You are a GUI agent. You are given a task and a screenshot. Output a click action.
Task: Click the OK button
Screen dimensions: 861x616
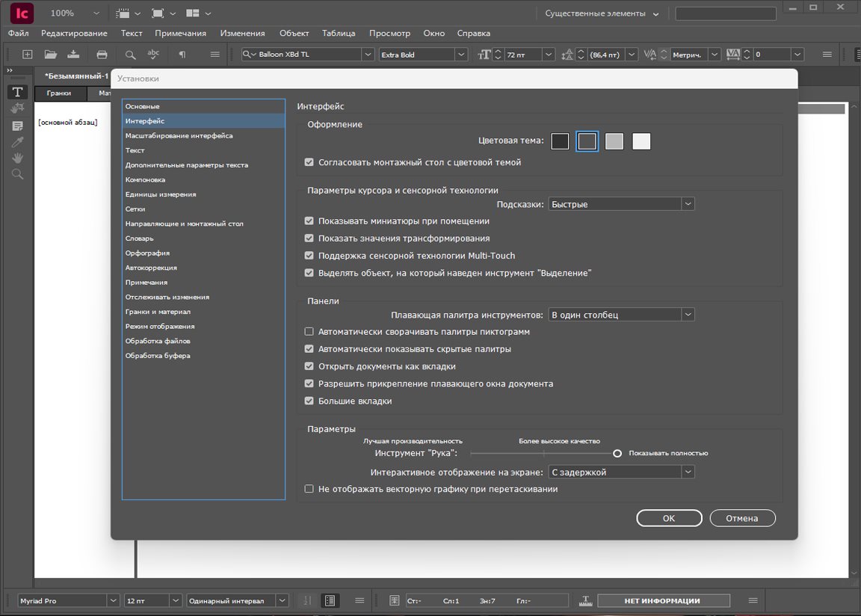(669, 518)
